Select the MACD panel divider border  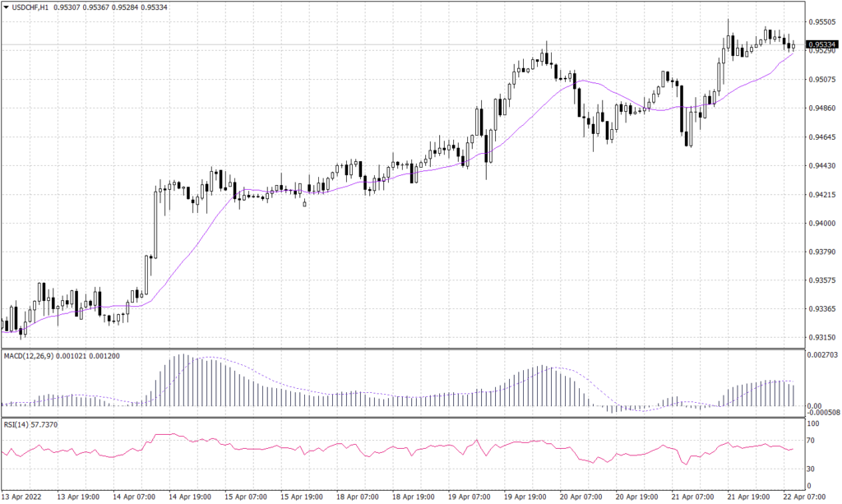coord(411,347)
